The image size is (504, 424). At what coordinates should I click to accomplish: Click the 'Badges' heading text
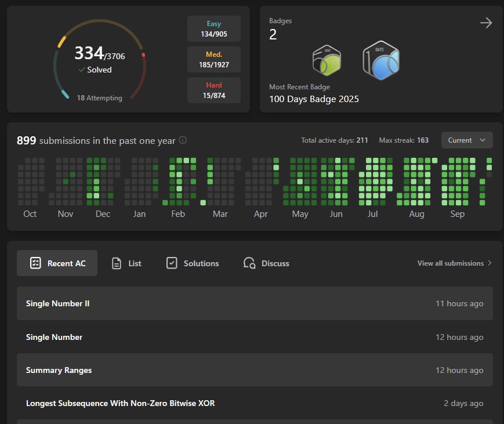pos(280,21)
